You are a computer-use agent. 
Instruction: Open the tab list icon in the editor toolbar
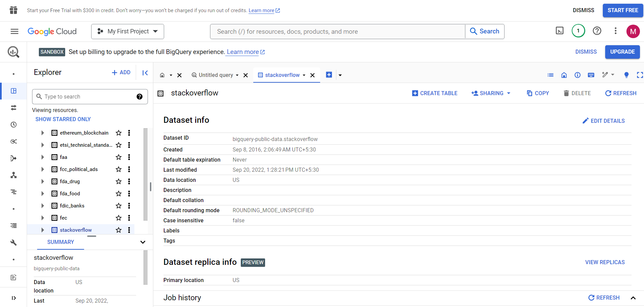[x=550, y=75]
